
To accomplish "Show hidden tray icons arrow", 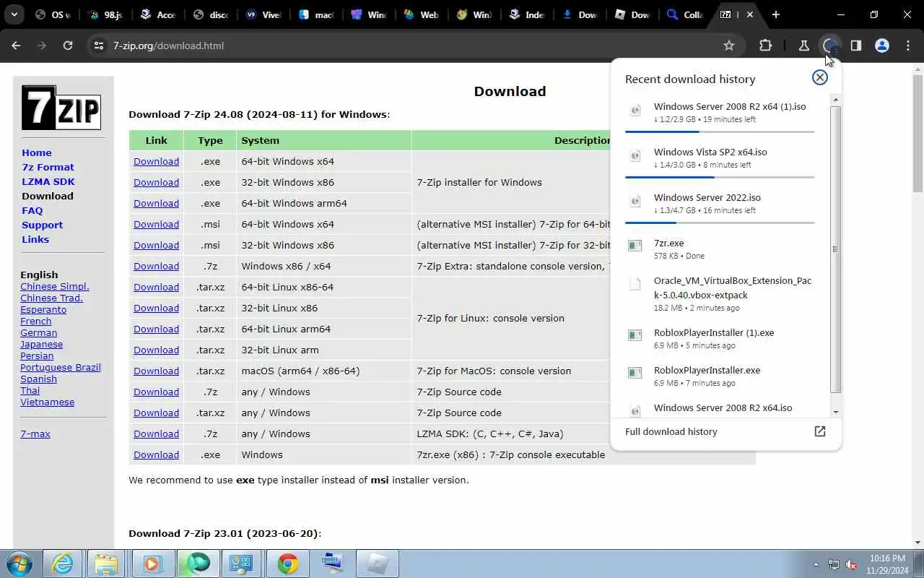I will [816, 564].
